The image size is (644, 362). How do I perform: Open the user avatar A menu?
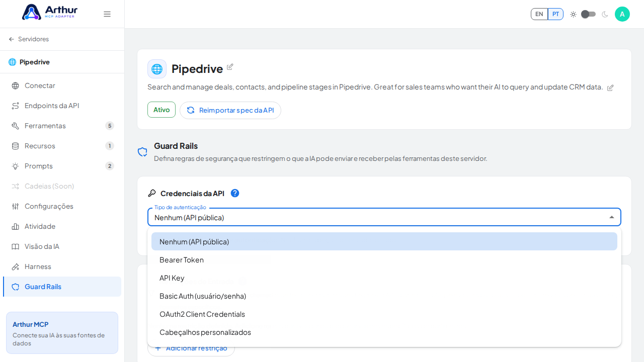click(x=622, y=14)
